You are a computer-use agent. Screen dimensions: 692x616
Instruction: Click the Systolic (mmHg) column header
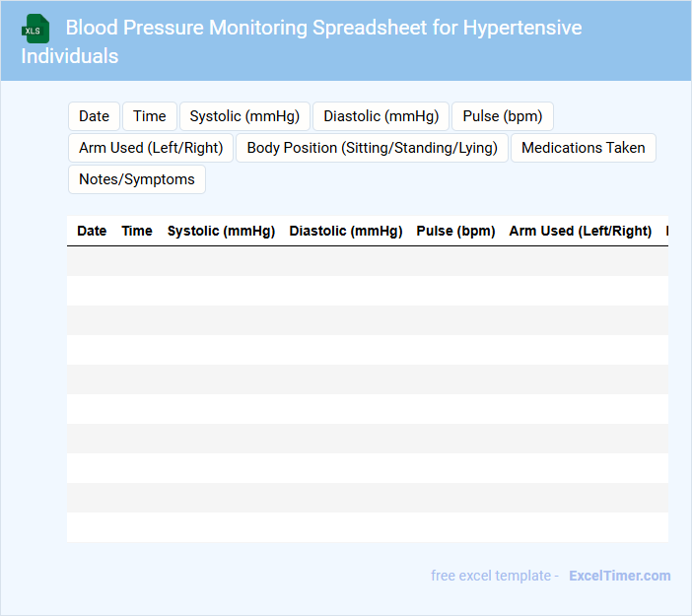point(221,231)
